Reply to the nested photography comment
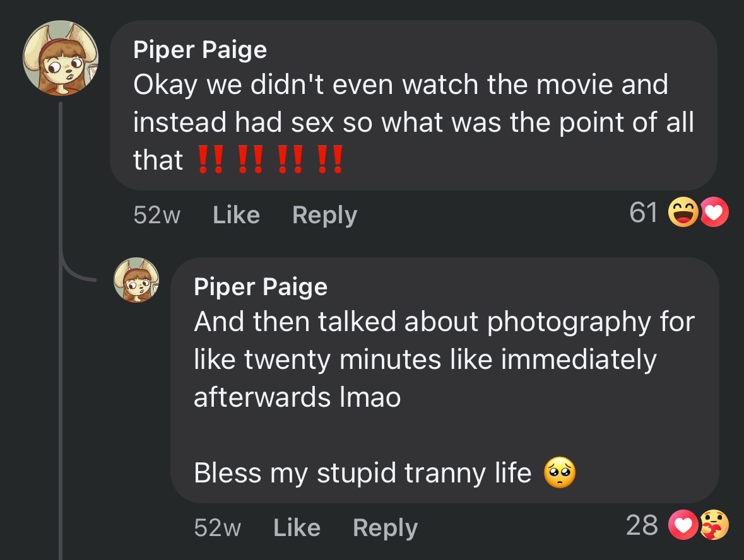This screenshot has width=744, height=560. [x=385, y=528]
